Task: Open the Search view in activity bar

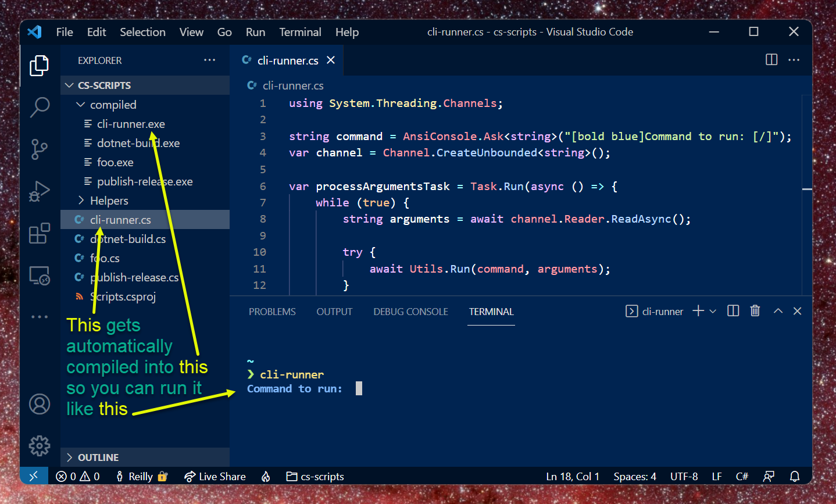Action: [40, 107]
